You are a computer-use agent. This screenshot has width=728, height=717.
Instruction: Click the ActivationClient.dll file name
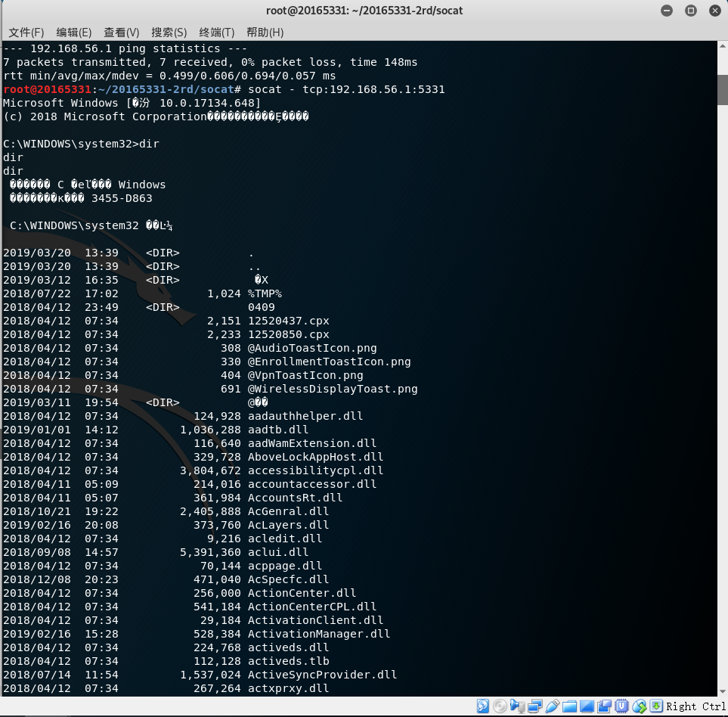tap(316, 620)
